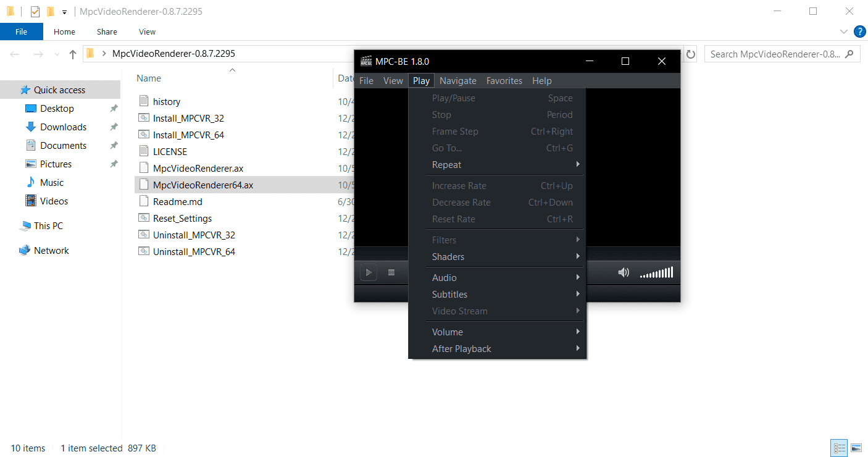The image size is (868, 457).
Task: Open the File tab in Explorer ribbon
Action: pos(21,31)
